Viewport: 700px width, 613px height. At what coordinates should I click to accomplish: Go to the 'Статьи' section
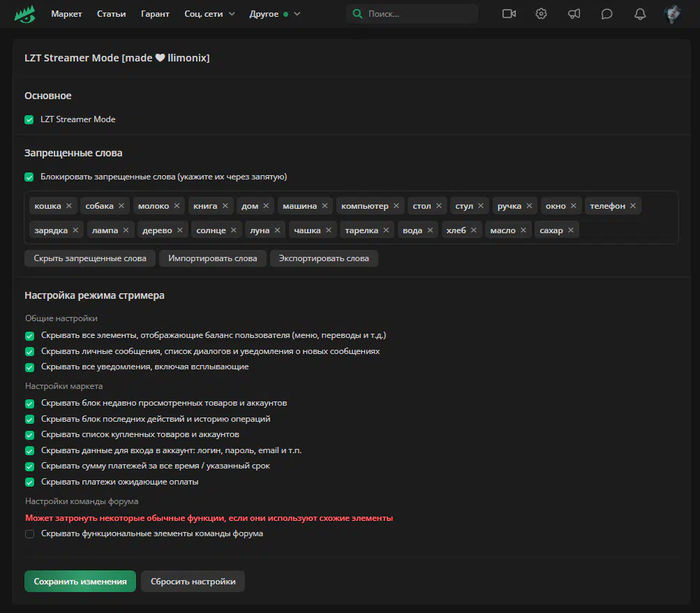[112, 14]
